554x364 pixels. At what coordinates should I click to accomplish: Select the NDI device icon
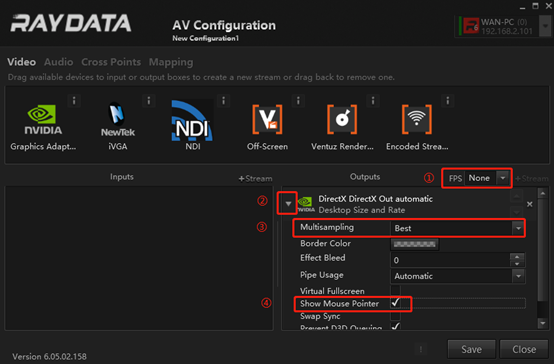tap(192, 121)
